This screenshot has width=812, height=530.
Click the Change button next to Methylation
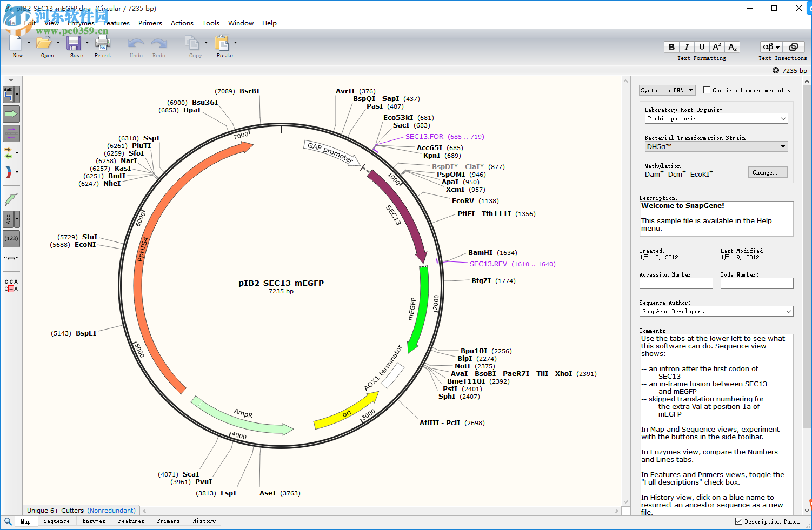pos(768,172)
